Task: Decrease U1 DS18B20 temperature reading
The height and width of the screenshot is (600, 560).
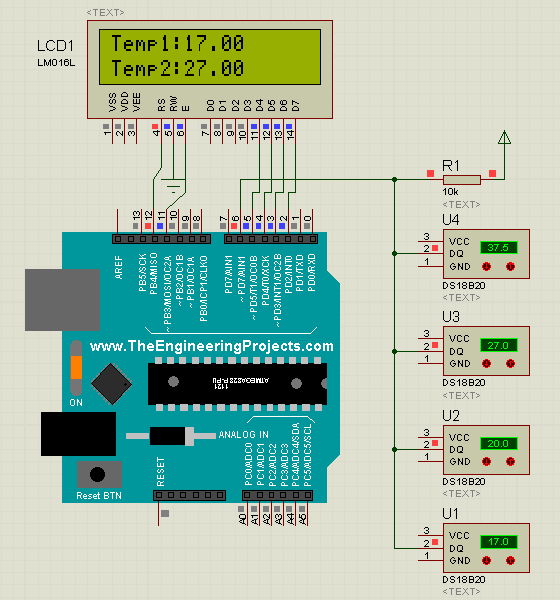Action: coord(487,561)
